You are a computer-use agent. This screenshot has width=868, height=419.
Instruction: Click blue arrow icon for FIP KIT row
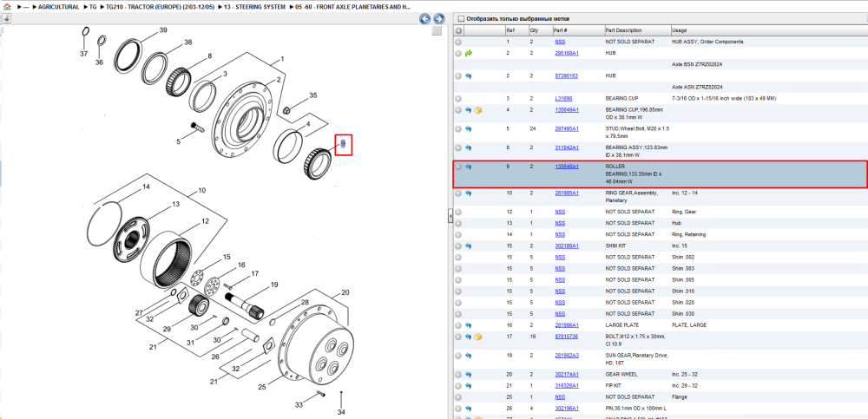tap(469, 385)
